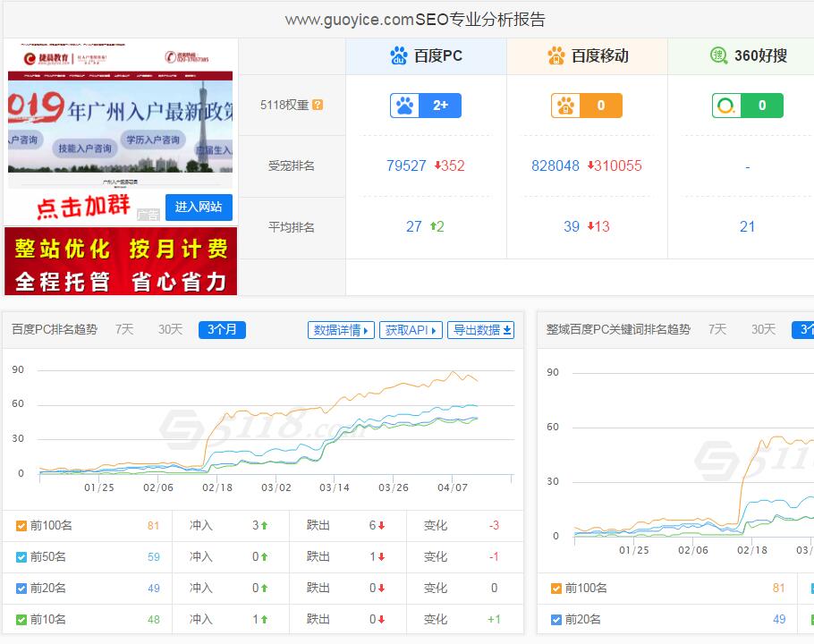Click the Baidu PC paw logo icon
This screenshot has height=644, width=814.
pyautogui.click(x=399, y=55)
